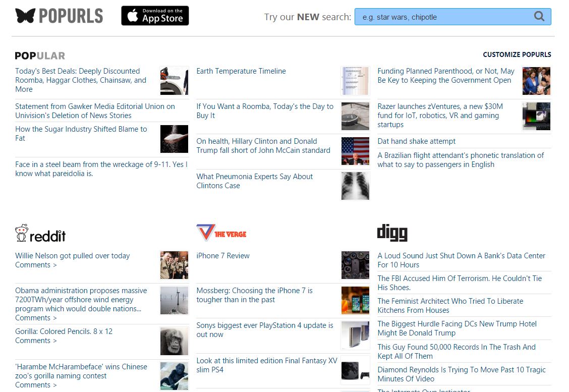Open Funding Planned Parenthood article
This screenshot has height=392, width=569.
446,76
